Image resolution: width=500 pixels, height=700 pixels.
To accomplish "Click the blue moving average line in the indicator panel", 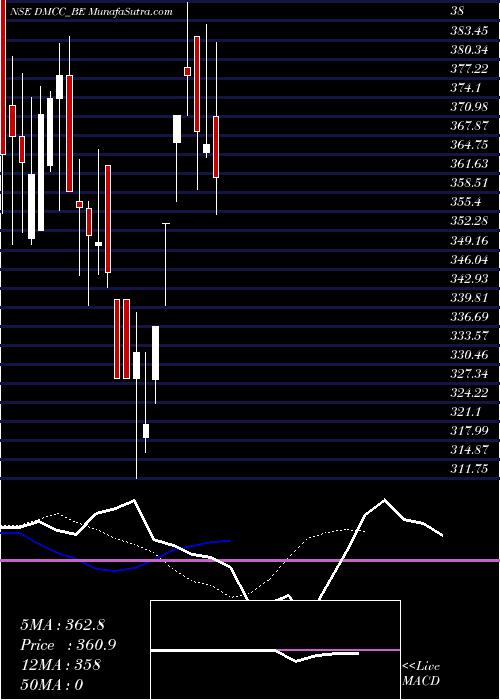I will (x=116, y=554).
